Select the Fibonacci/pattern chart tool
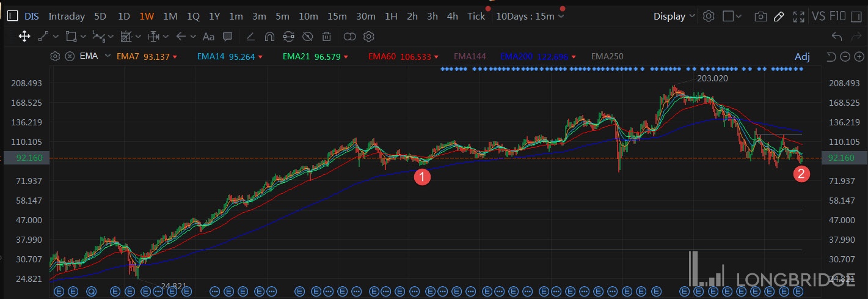Screen dimensions: 868x299 (x=126, y=37)
